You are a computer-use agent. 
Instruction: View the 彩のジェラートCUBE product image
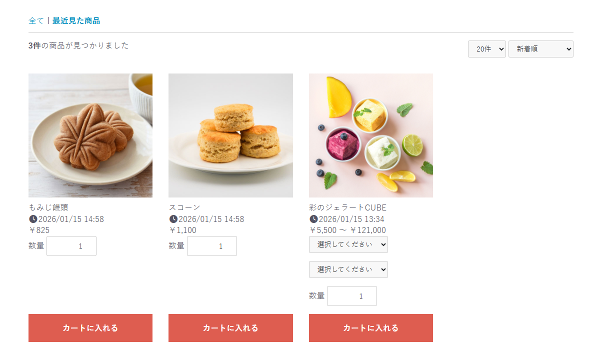tap(370, 135)
